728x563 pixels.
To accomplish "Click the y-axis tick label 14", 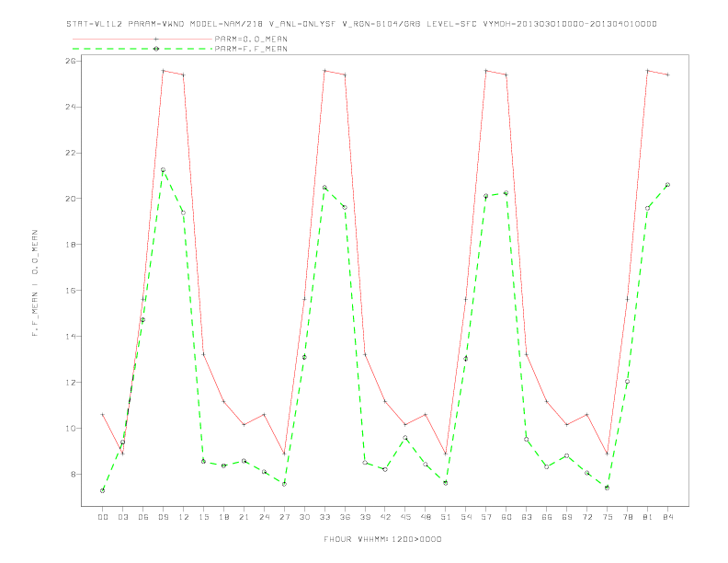I will click(71, 337).
